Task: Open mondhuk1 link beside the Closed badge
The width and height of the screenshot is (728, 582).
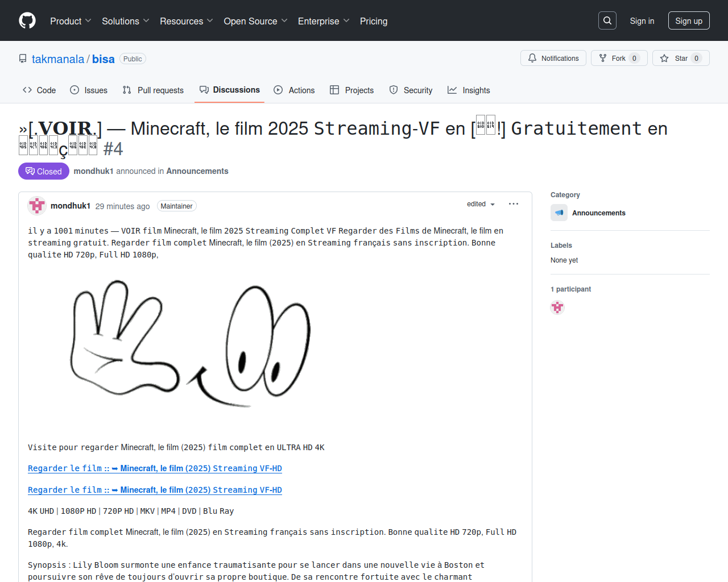Action: point(94,171)
